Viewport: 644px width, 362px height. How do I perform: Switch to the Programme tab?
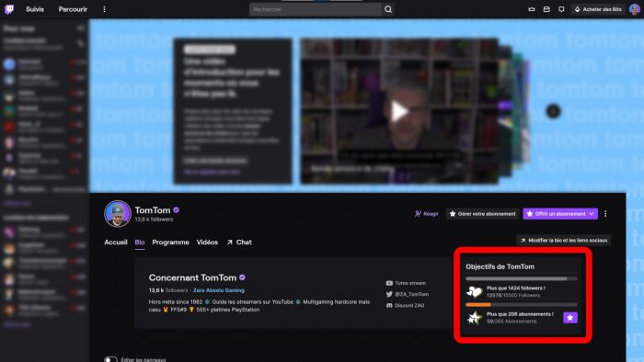170,243
